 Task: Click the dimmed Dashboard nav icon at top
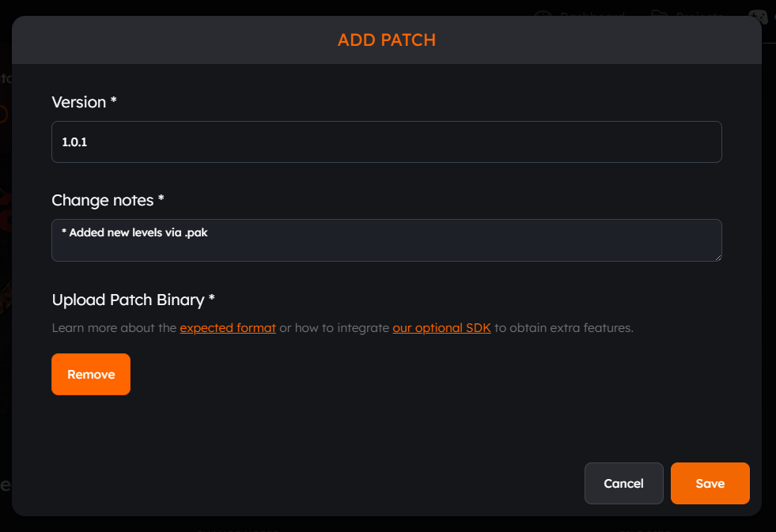coord(543,13)
